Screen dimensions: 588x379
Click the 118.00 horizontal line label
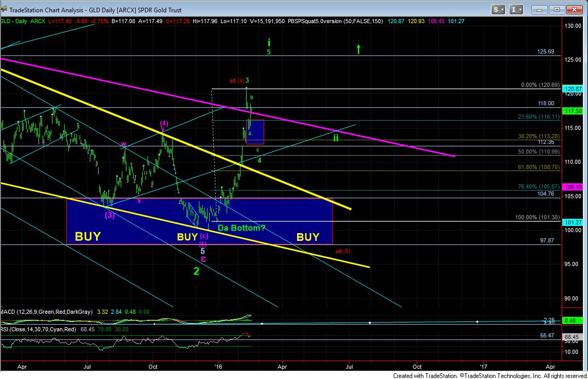(x=546, y=103)
